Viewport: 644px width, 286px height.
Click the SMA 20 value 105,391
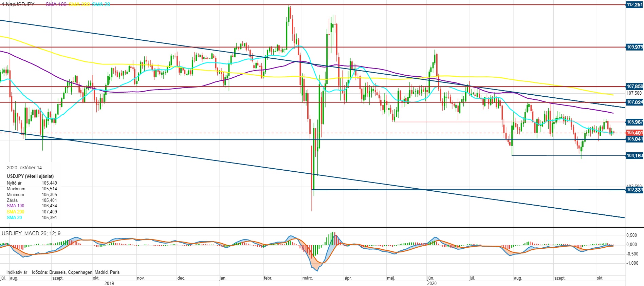tap(49, 218)
